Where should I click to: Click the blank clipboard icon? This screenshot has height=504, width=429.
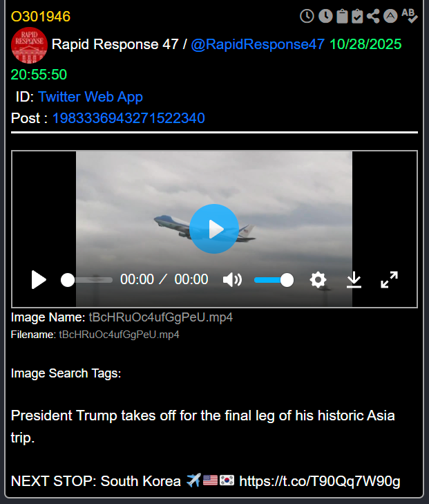(x=341, y=15)
